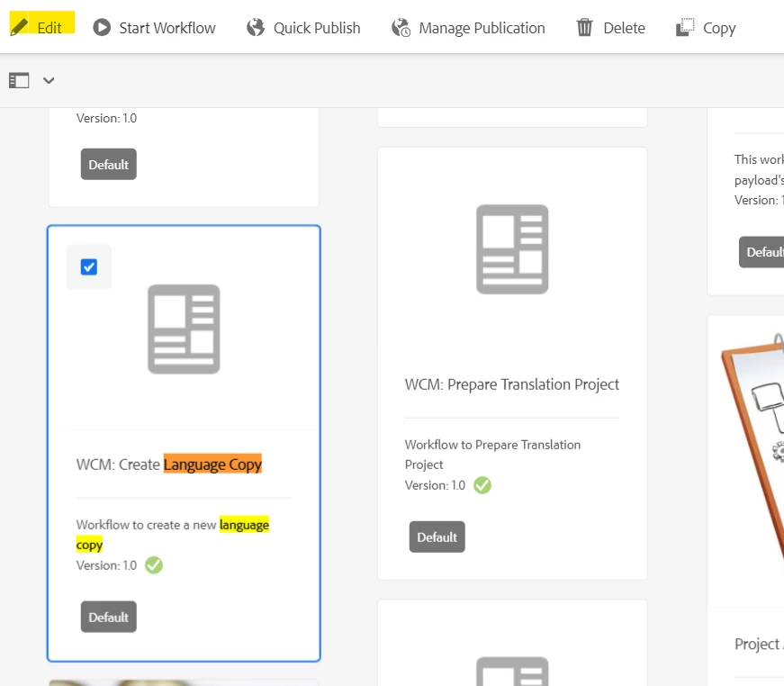Click the 'Project' card title at right edge

pyautogui.click(x=759, y=645)
